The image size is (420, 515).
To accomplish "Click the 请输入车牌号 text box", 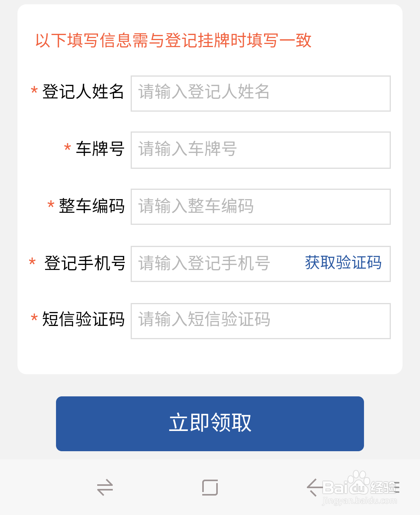I will (261, 150).
